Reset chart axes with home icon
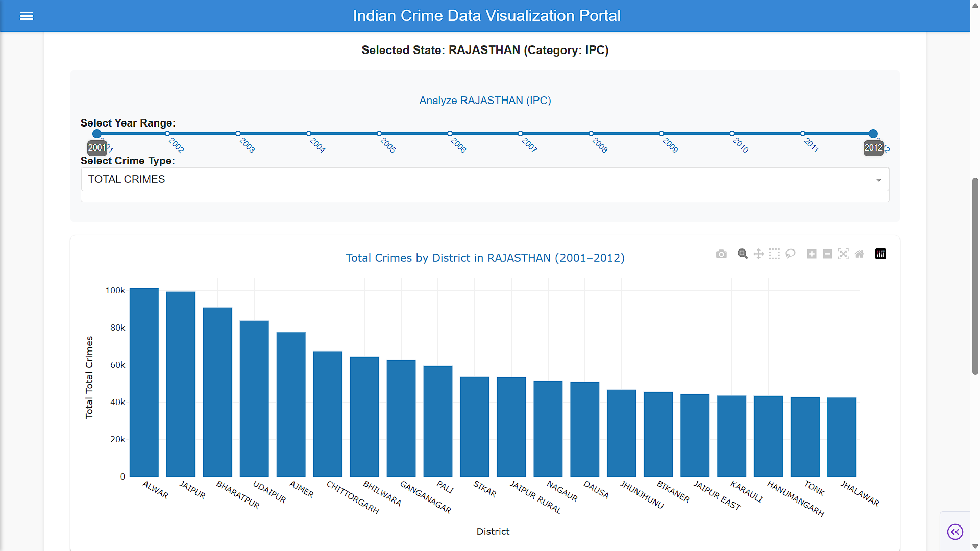 point(859,254)
